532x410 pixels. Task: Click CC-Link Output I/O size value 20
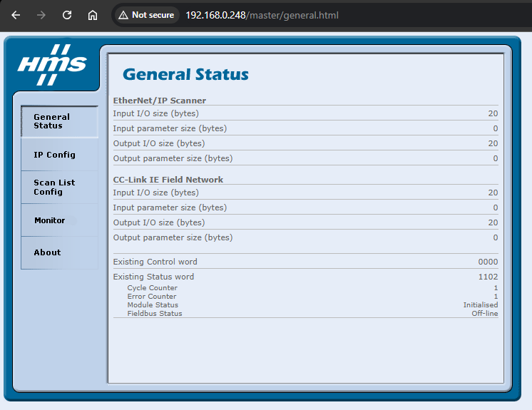click(493, 222)
